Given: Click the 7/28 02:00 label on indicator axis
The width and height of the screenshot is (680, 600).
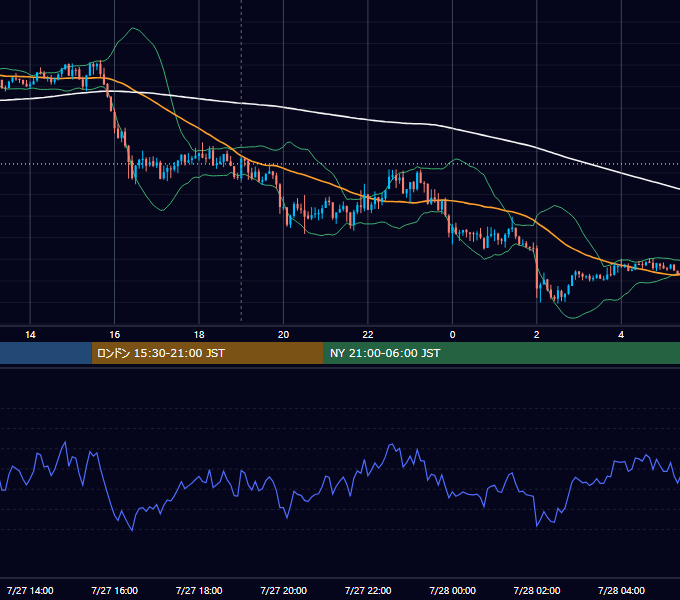Looking at the screenshot, I should click(x=536, y=590).
